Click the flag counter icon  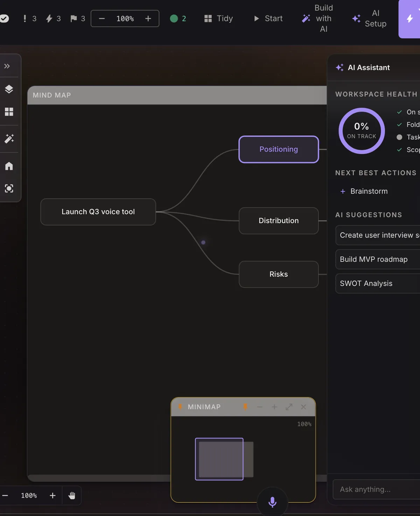tap(73, 19)
